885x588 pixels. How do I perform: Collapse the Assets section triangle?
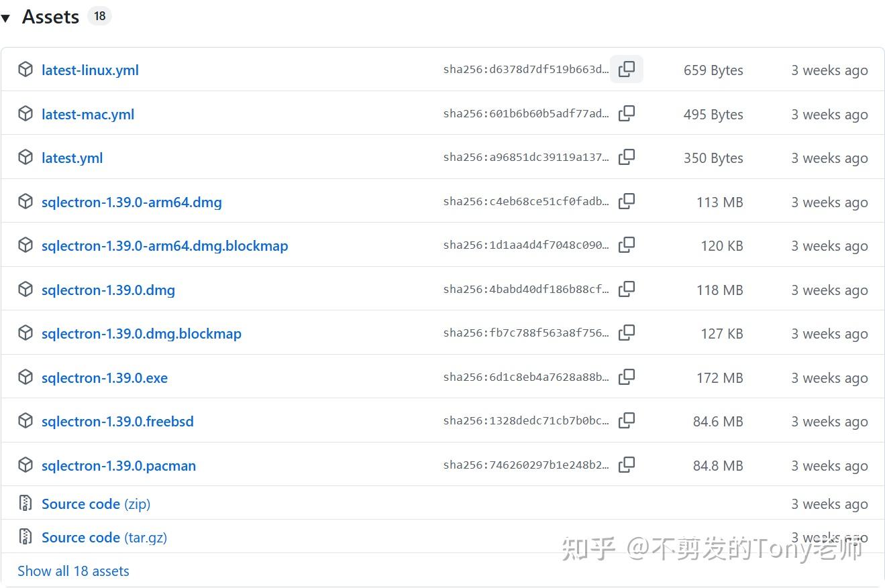click(5, 18)
